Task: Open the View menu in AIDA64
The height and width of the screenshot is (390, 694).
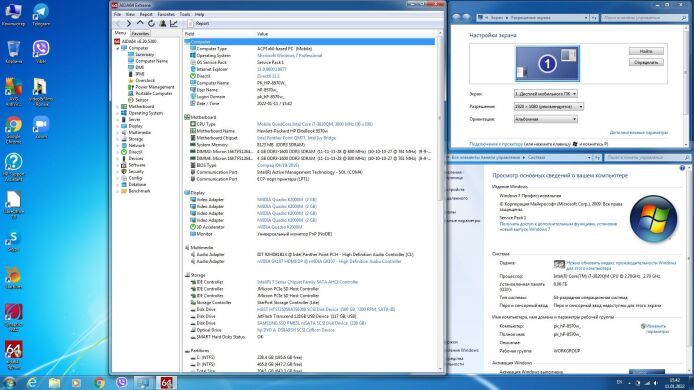Action: (x=130, y=14)
